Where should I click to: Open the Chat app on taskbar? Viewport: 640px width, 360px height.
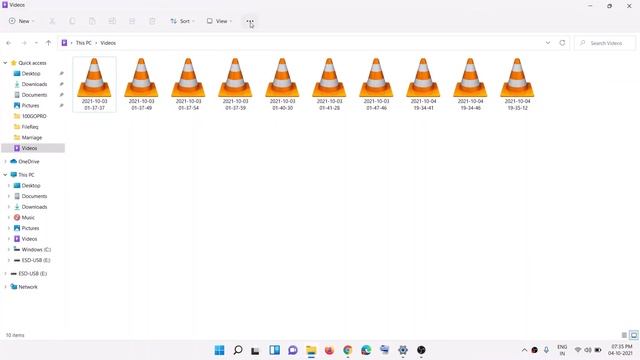click(x=293, y=350)
